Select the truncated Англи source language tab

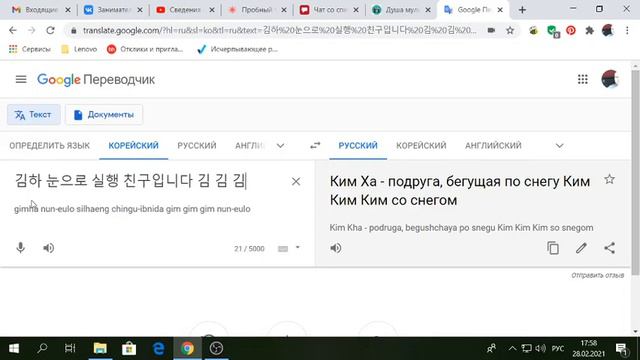(x=250, y=146)
